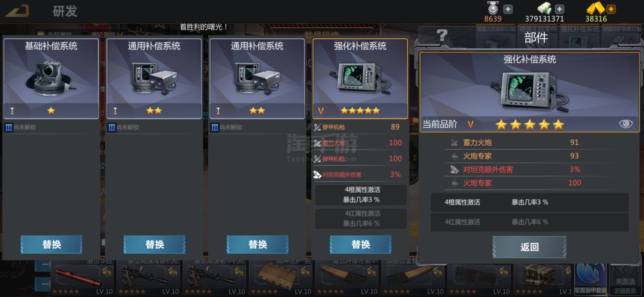Image resolution: width=644 pixels, height=297 pixels.
Task: Click 替换 under the 强化补偿系统 card
Action: pyautogui.click(x=361, y=244)
